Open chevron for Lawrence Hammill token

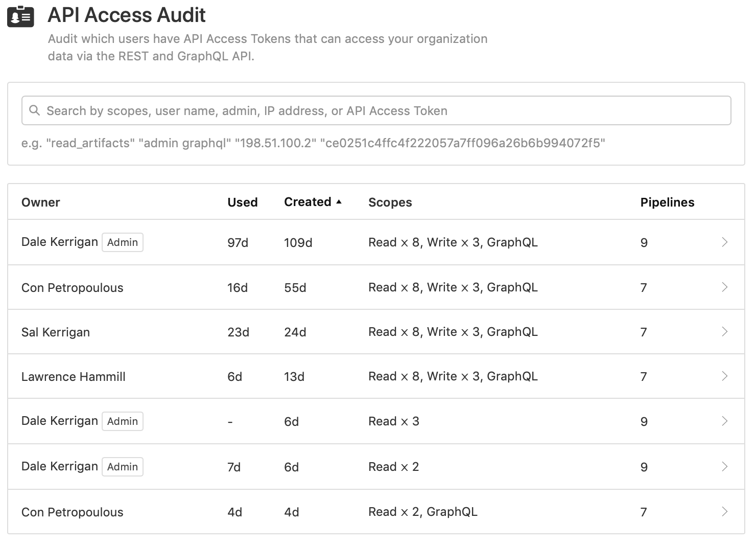[x=724, y=376]
